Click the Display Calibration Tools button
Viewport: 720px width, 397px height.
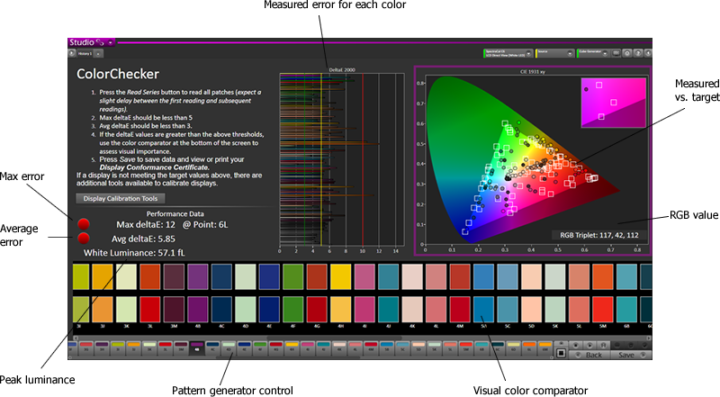pyautogui.click(x=120, y=199)
